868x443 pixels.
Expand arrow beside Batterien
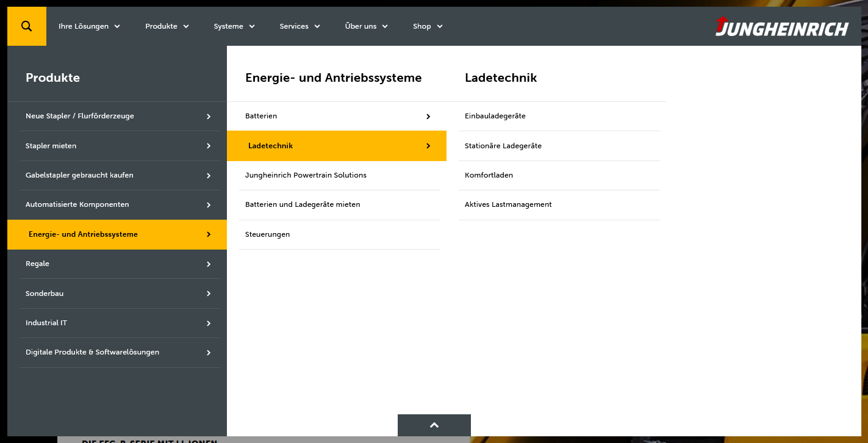click(428, 117)
